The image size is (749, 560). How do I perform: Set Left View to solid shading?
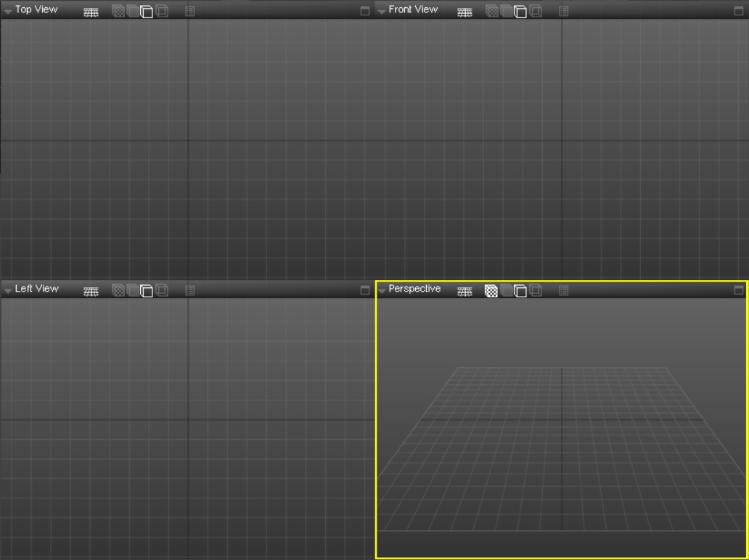[x=132, y=290]
